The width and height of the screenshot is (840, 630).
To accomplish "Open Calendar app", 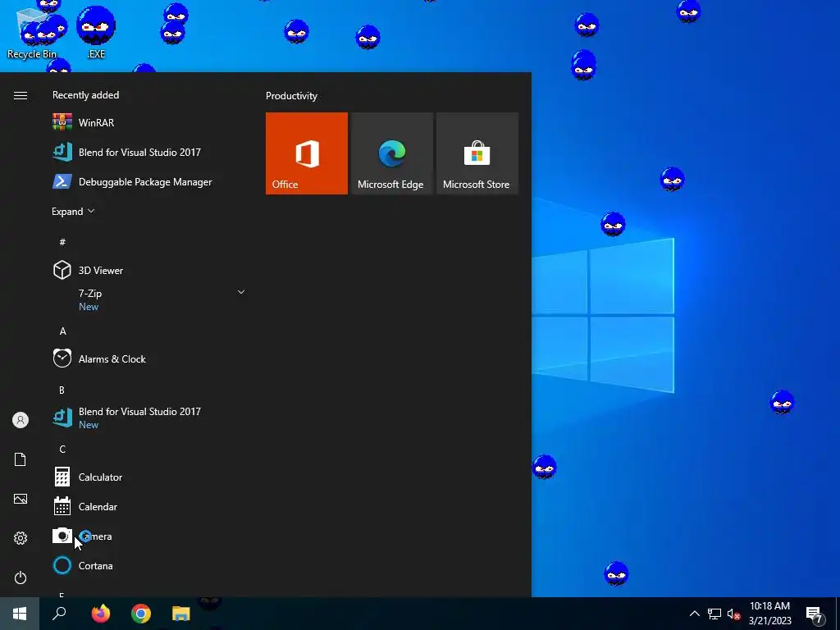I will tap(148, 506).
